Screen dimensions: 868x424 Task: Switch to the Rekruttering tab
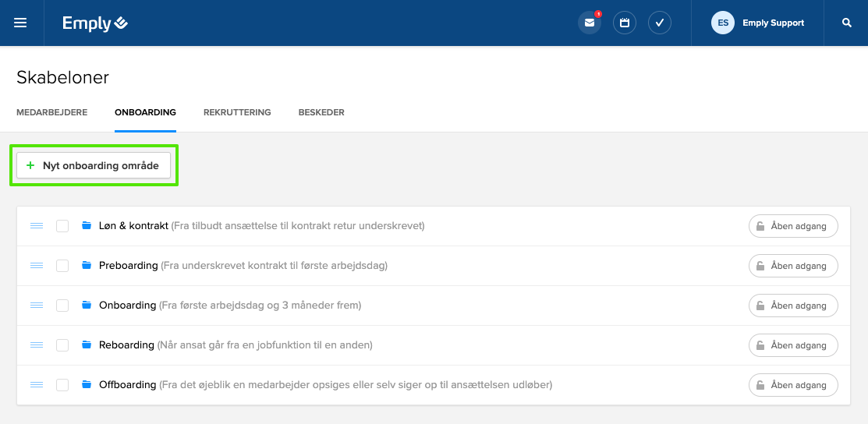[237, 112]
